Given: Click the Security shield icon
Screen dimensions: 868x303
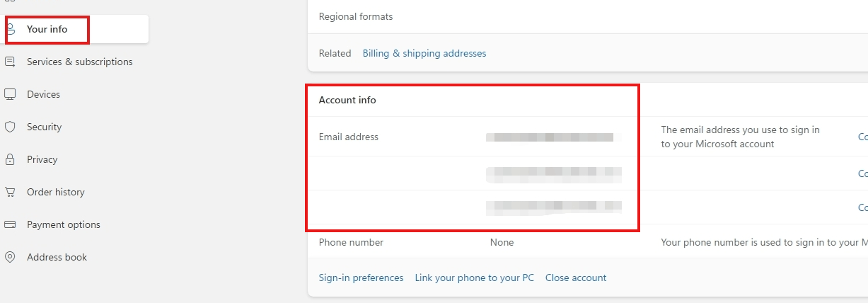Looking at the screenshot, I should click(x=10, y=127).
